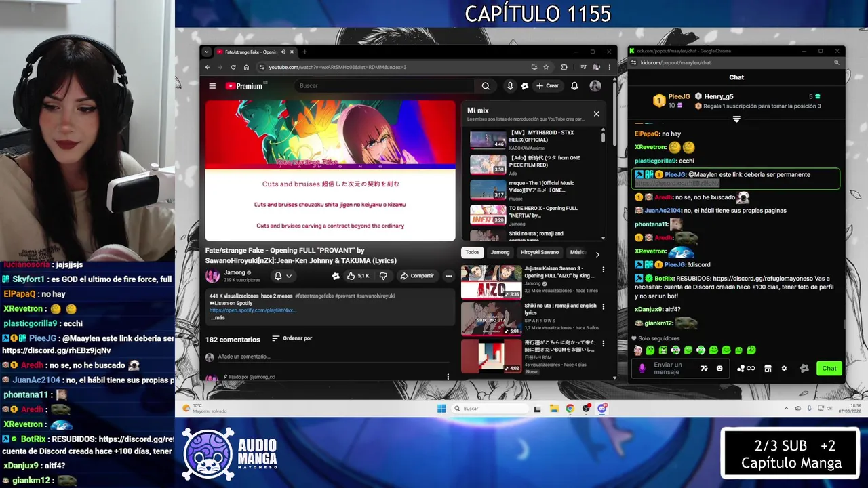Mute the Fate/strange Fake tab audio
The image size is (868, 488).
[283, 52]
